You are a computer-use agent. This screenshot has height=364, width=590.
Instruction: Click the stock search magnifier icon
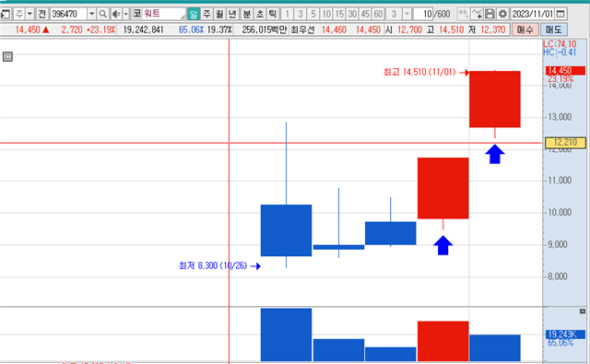tap(102, 15)
